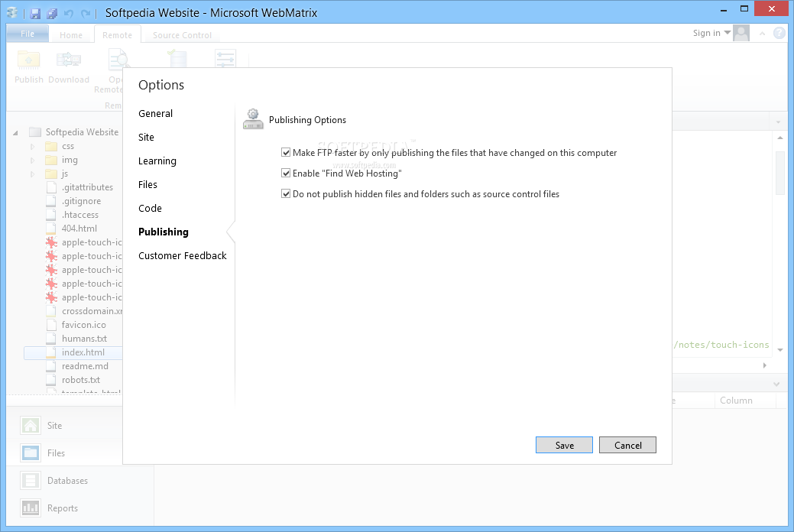Click the Softpedia Website root folder icon

point(35,132)
